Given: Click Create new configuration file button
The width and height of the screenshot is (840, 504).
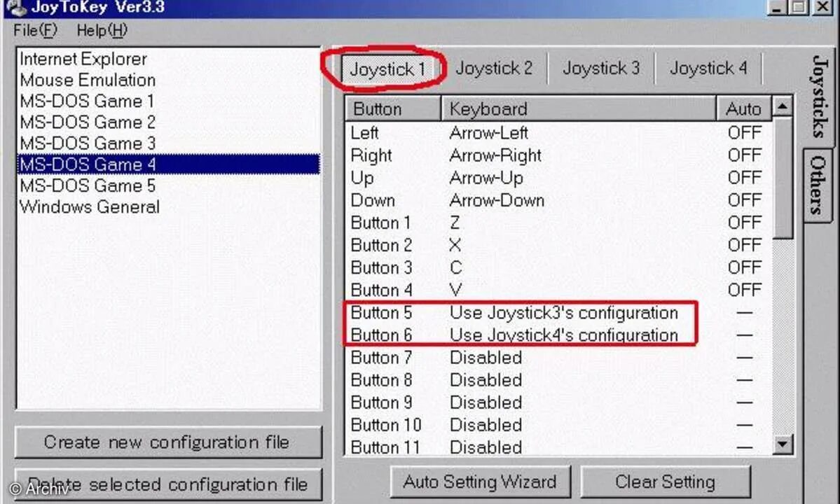Looking at the screenshot, I should coord(168,442).
